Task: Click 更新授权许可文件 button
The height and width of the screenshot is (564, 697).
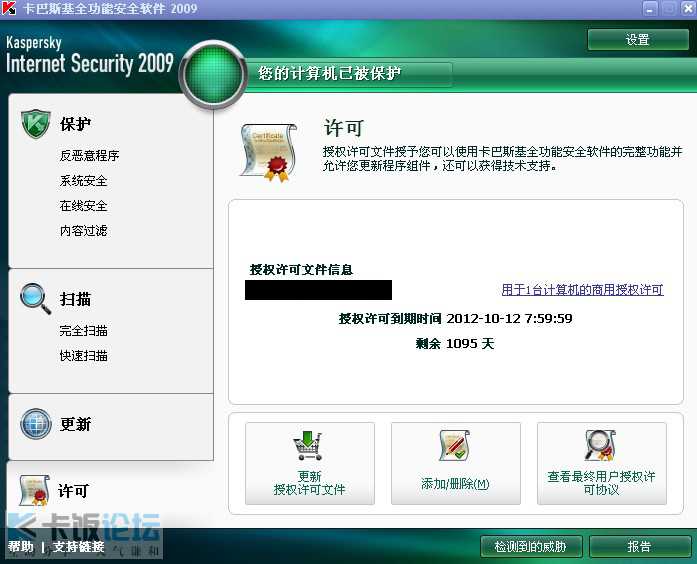Action: click(x=310, y=463)
